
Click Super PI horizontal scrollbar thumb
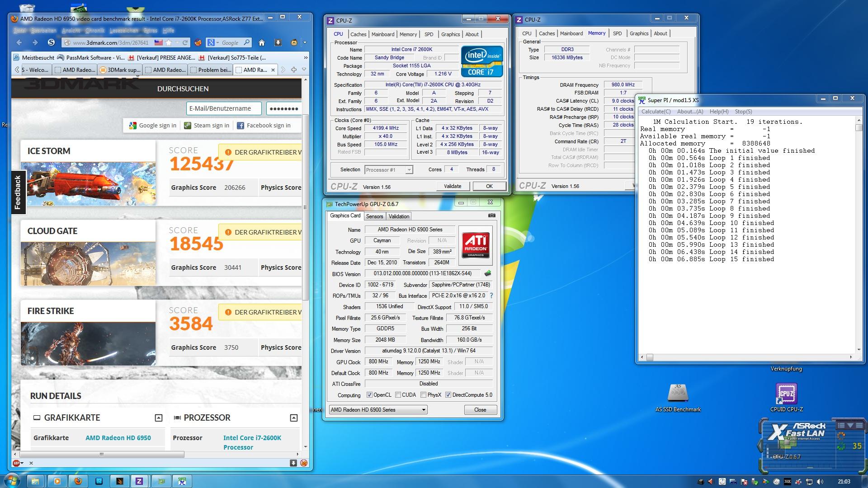pos(649,357)
